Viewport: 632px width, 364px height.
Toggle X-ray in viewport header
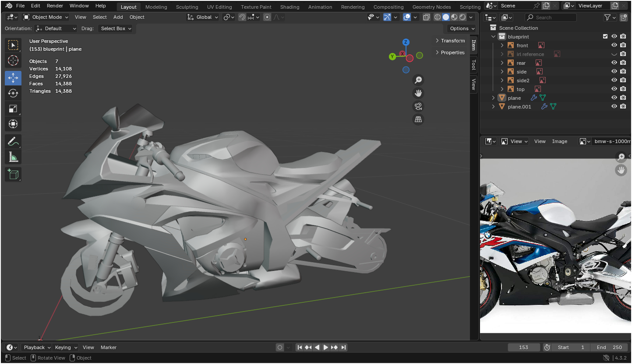(x=427, y=17)
